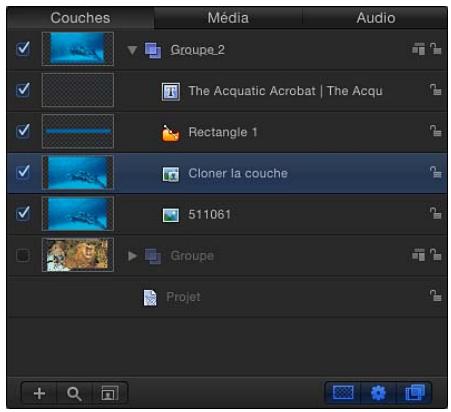
Task: Toggle the 2D/3D stack icon on Groupe 2
Action: tap(419, 49)
